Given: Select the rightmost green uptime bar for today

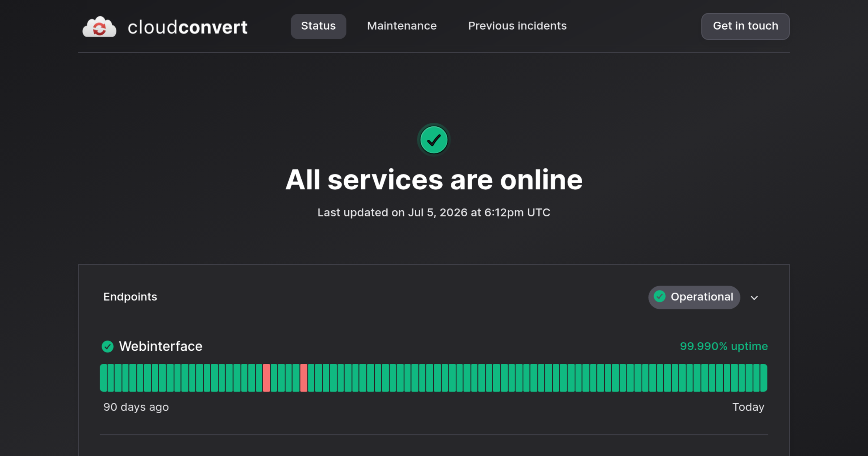Looking at the screenshot, I should point(763,377).
